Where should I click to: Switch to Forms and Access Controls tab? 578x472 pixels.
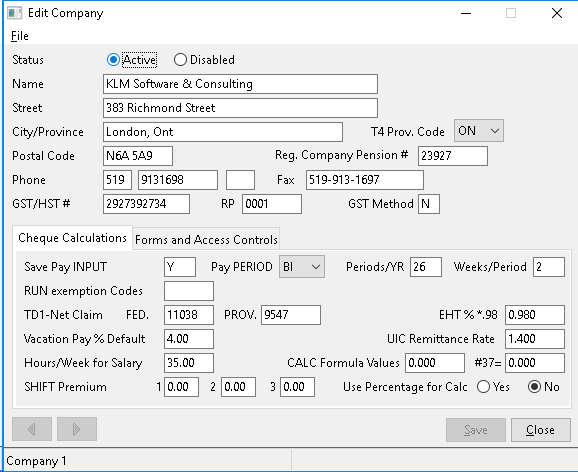pyautogui.click(x=206, y=240)
